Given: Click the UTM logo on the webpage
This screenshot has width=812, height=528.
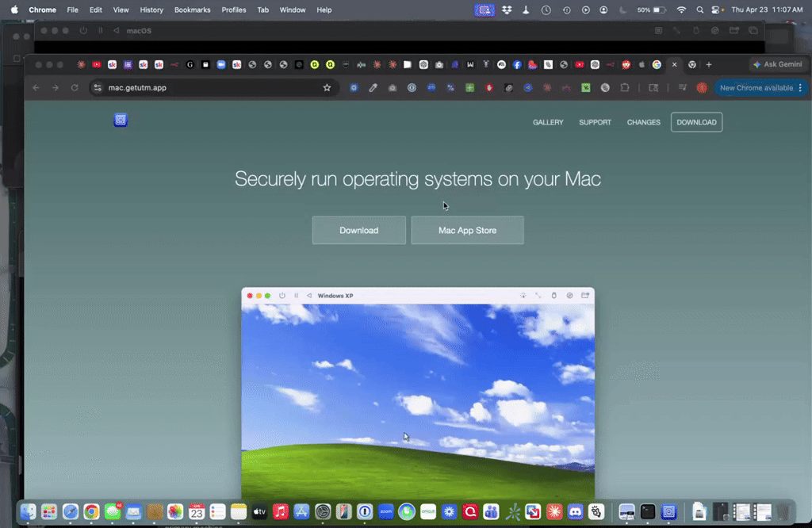Looking at the screenshot, I should pos(121,120).
